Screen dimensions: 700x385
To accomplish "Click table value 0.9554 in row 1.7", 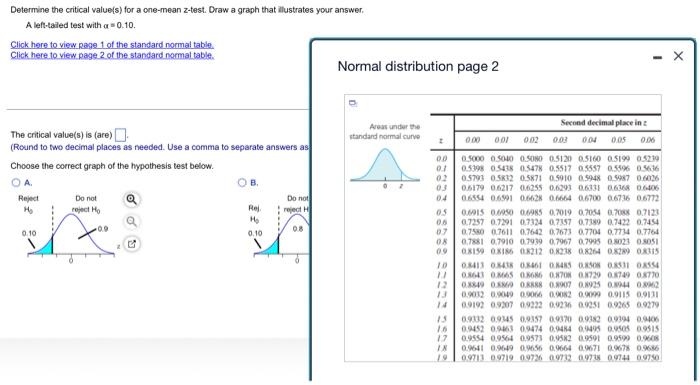I will pos(472,339).
